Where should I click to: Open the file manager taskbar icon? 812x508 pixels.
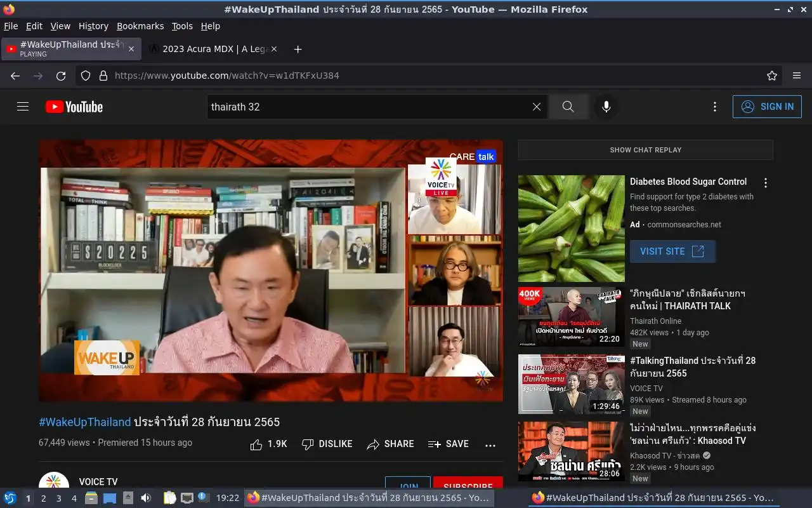click(91, 498)
